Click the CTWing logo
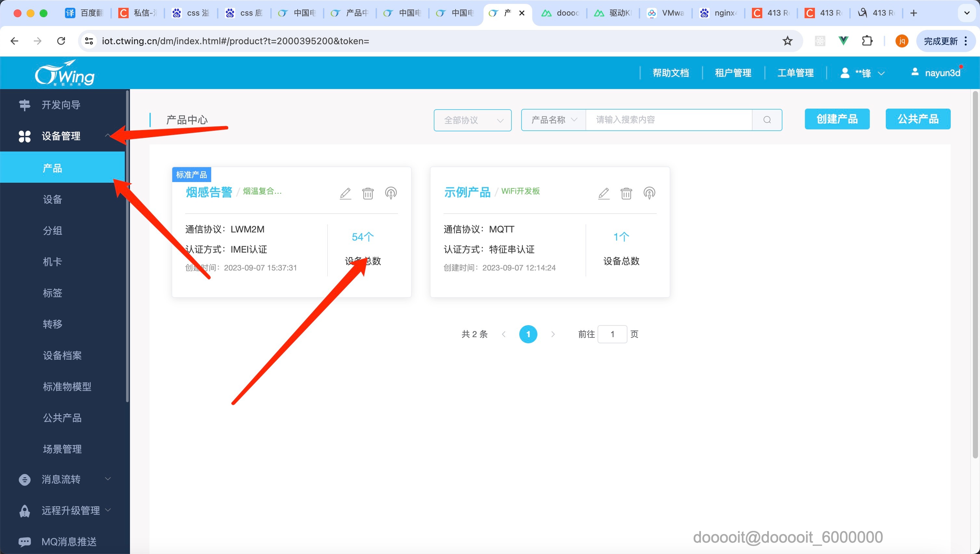980x554 pixels. tap(65, 73)
